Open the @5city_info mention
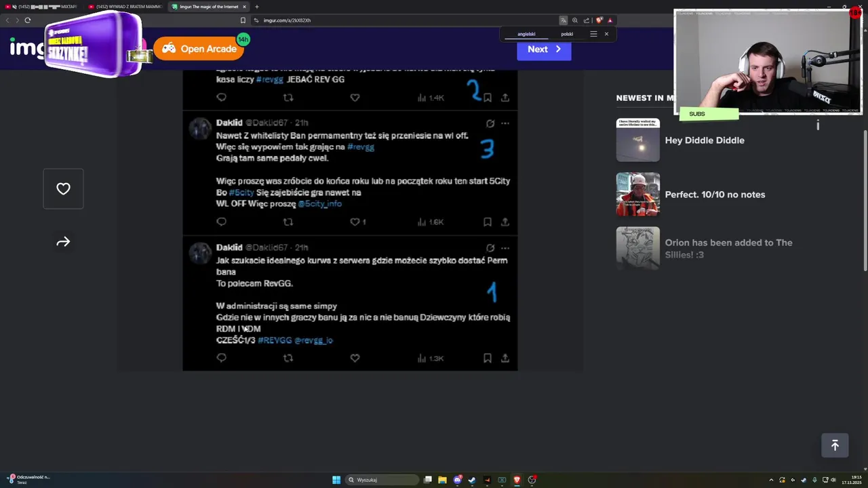868x488 pixels. click(x=319, y=204)
